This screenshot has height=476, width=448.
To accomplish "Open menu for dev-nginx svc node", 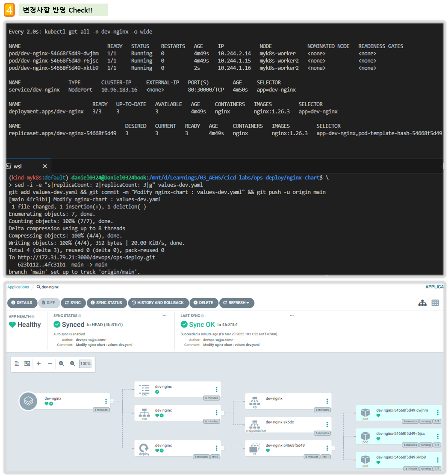I will click(217, 413).
